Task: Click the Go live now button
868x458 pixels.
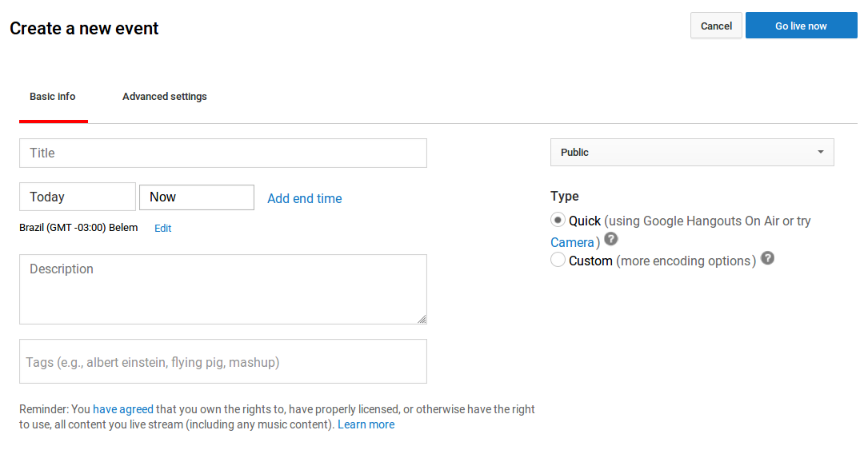Action: [x=801, y=26]
